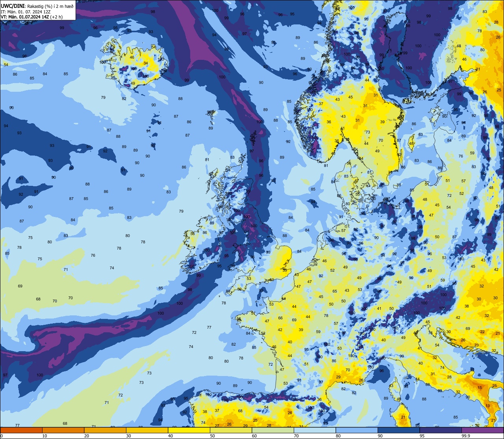Screen dimensions: 504x439
Task: Click the bright yellow 40–50 legend segment
Action: (x=189, y=430)
